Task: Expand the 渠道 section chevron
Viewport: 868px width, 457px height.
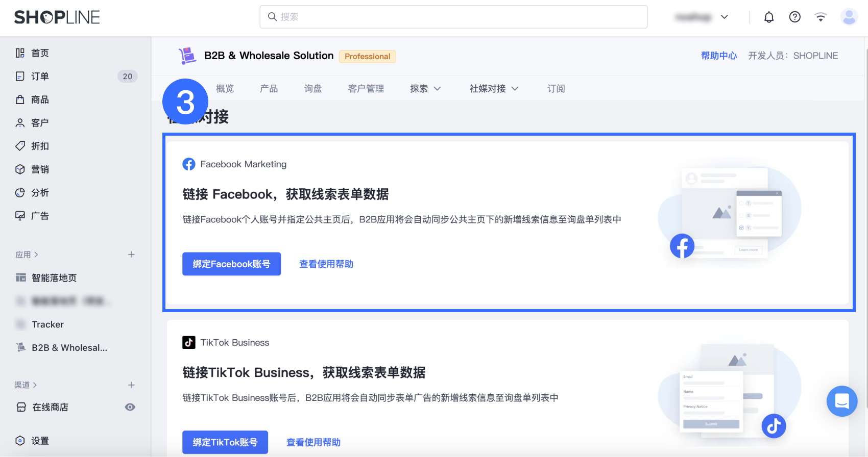Action: tap(35, 385)
